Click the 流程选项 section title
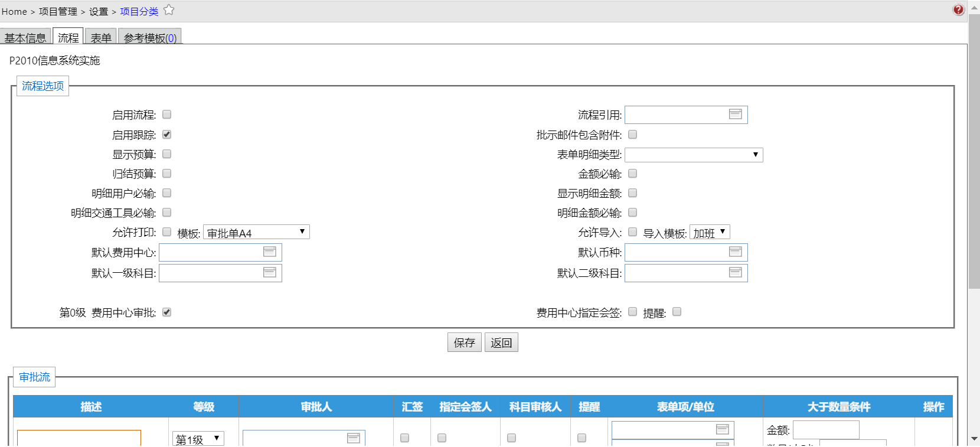Viewport: 980px width, 447px height. (x=43, y=86)
